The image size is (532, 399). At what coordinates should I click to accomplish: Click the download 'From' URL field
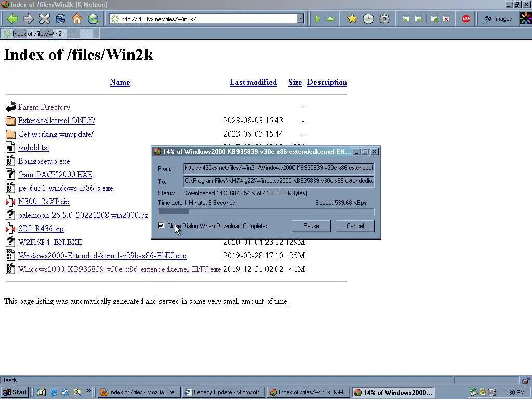279,168
